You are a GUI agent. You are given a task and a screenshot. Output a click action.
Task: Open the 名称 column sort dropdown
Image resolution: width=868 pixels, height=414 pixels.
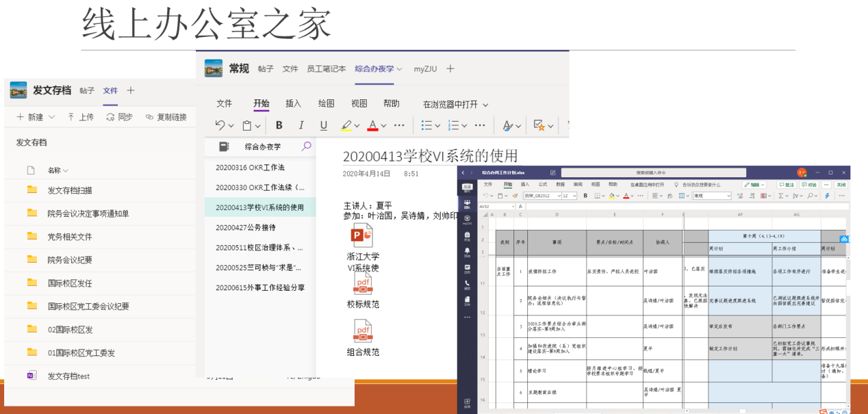click(58, 170)
